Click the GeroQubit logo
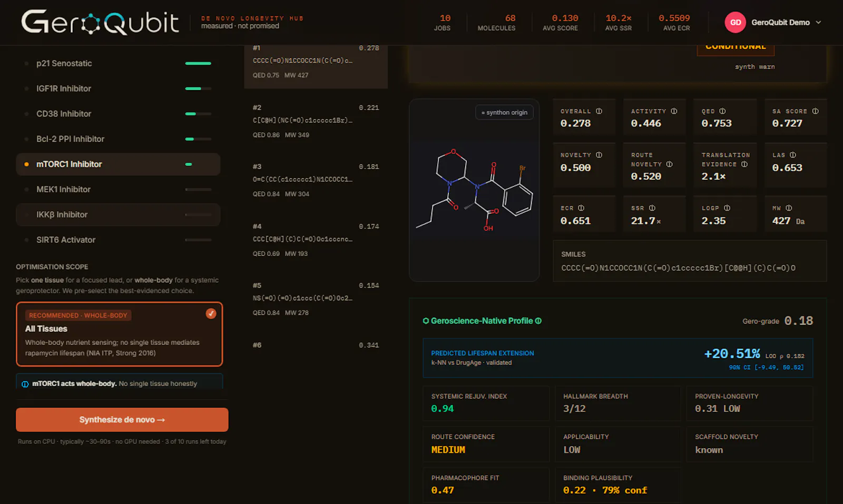Image resolution: width=843 pixels, height=504 pixels. click(100, 22)
